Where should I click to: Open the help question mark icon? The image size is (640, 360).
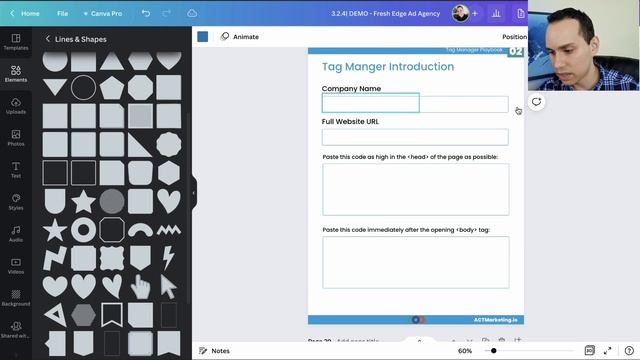[629, 351]
